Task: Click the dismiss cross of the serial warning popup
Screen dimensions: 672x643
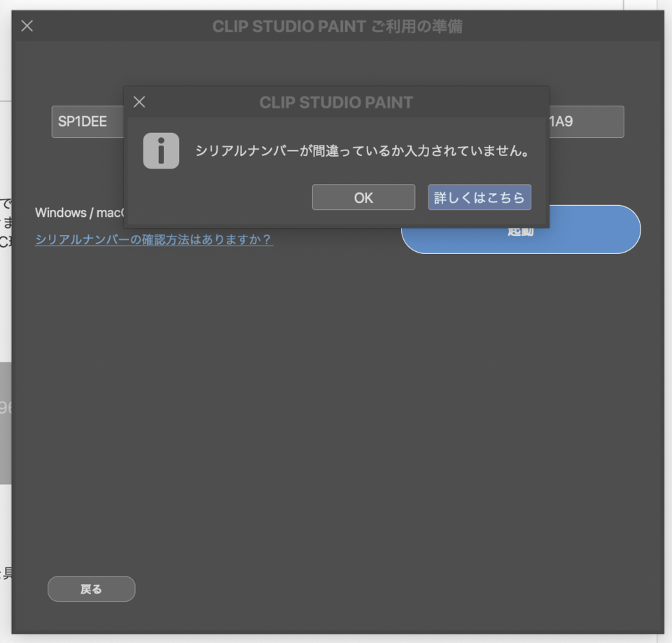Action: (x=139, y=101)
